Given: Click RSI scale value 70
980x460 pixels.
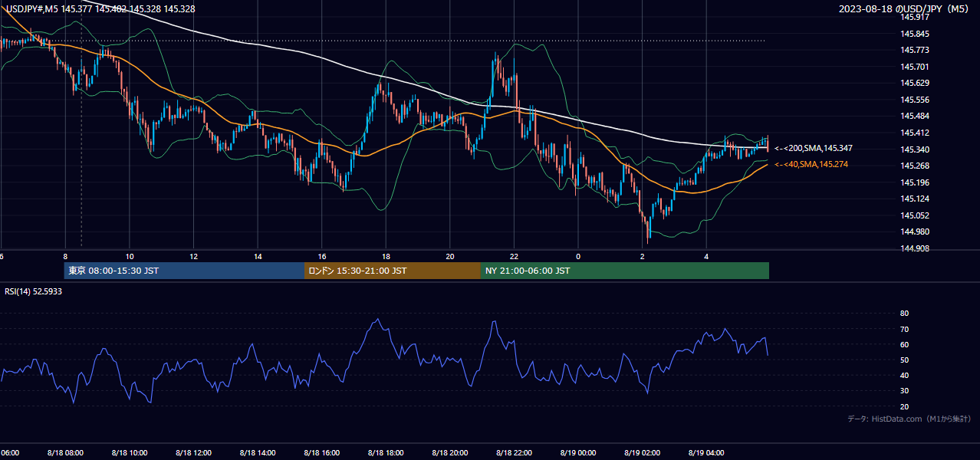Looking at the screenshot, I should [x=904, y=329].
